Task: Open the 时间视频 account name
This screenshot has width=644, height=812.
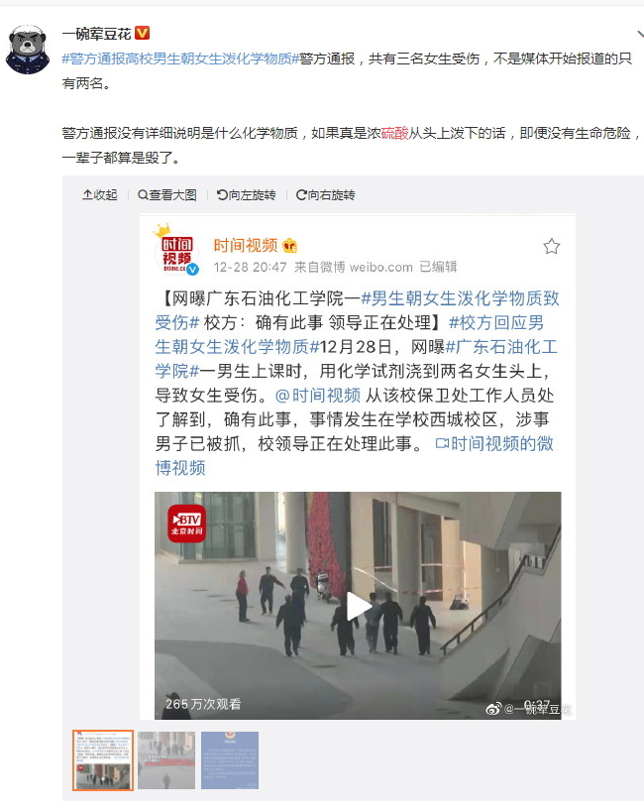Action: tap(246, 245)
